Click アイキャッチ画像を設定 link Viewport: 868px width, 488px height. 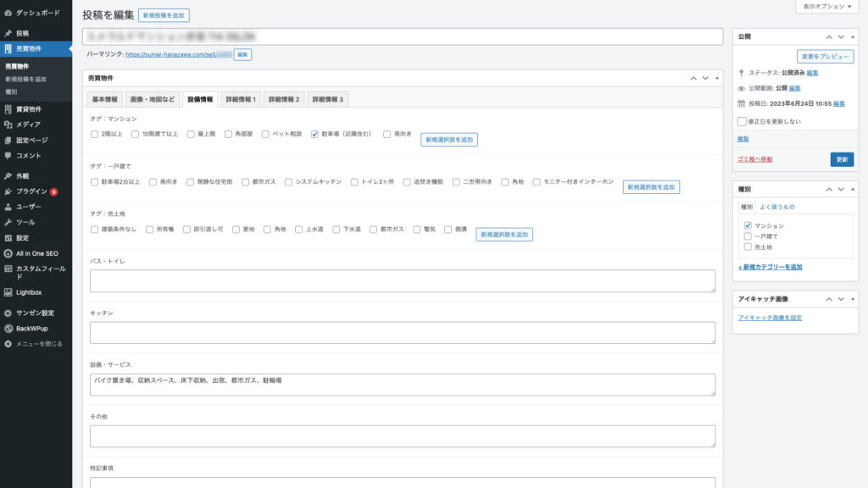[x=770, y=319]
